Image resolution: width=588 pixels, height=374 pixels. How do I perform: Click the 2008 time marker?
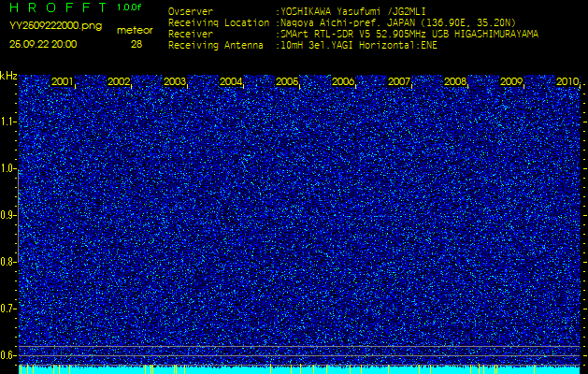[455, 81]
